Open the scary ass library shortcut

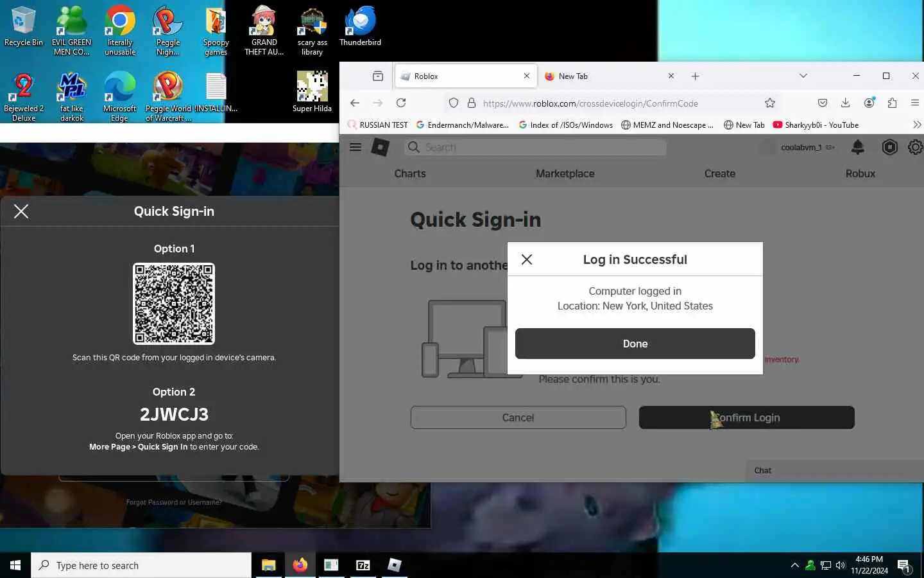coord(312,31)
